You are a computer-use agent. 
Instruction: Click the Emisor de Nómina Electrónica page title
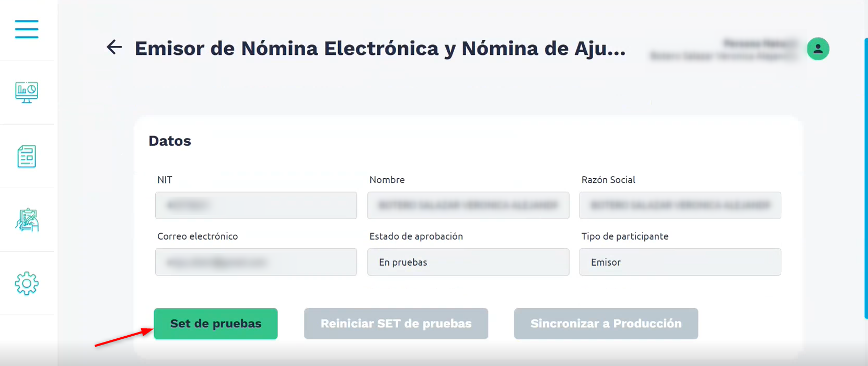pos(380,49)
